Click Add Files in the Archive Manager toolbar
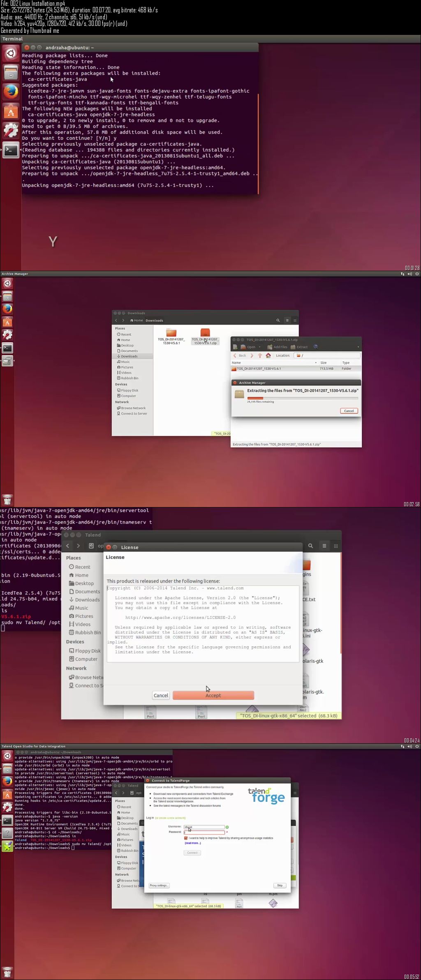421x980 pixels. [x=278, y=347]
